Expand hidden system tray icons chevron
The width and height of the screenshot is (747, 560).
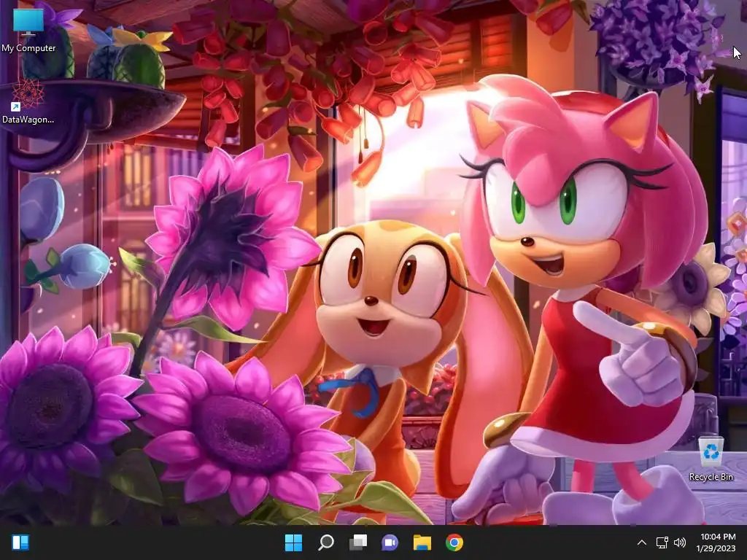click(642, 542)
